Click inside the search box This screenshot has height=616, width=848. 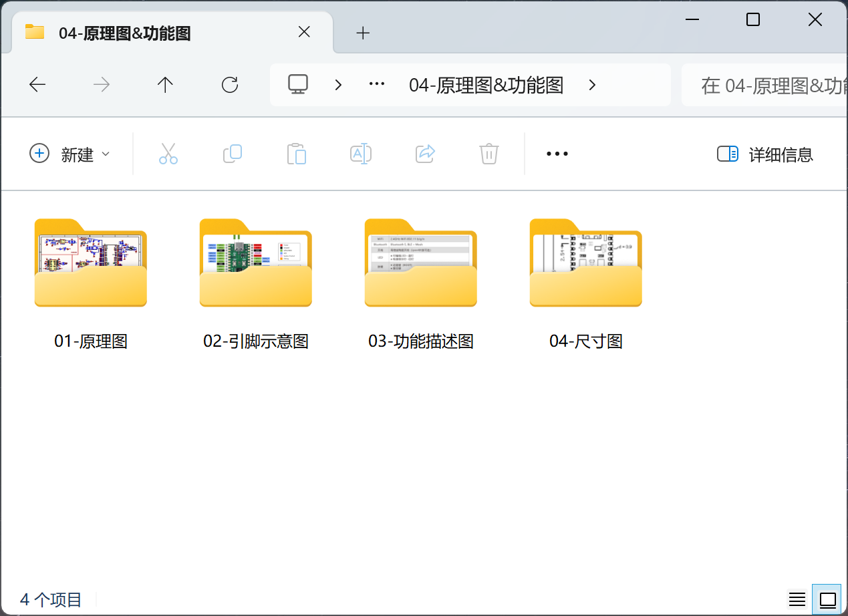pyautogui.click(x=768, y=84)
